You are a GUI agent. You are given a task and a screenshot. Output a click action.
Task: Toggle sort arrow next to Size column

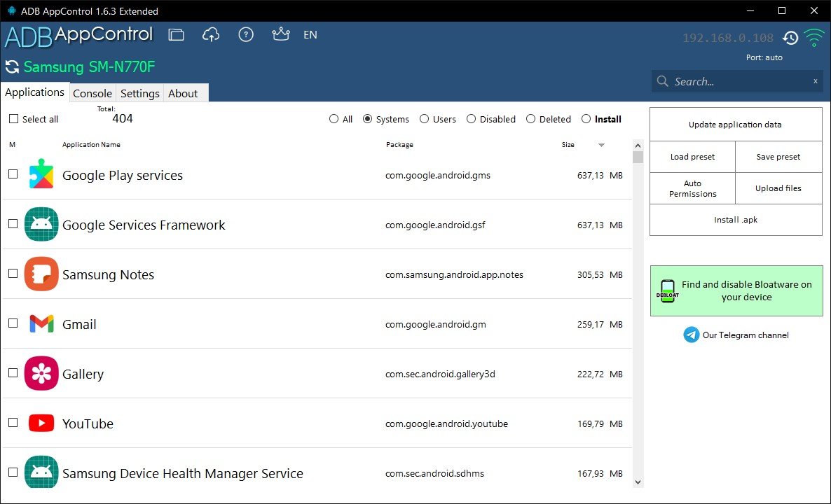tap(601, 145)
